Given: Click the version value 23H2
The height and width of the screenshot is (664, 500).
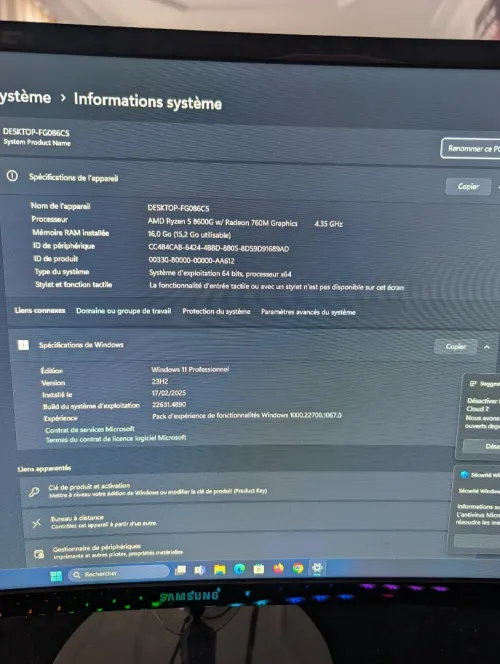Looking at the screenshot, I should point(160,381).
